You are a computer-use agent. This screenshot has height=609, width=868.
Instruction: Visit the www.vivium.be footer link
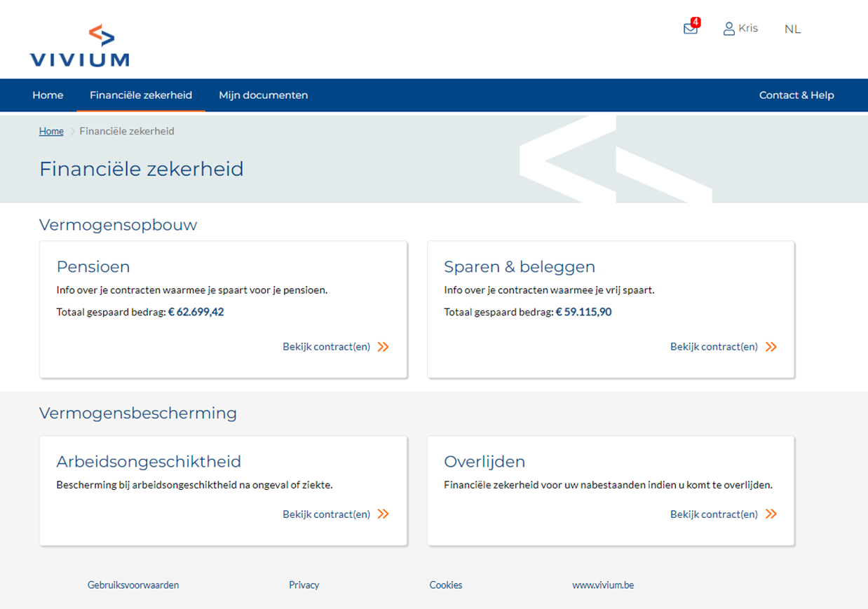point(603,585)
